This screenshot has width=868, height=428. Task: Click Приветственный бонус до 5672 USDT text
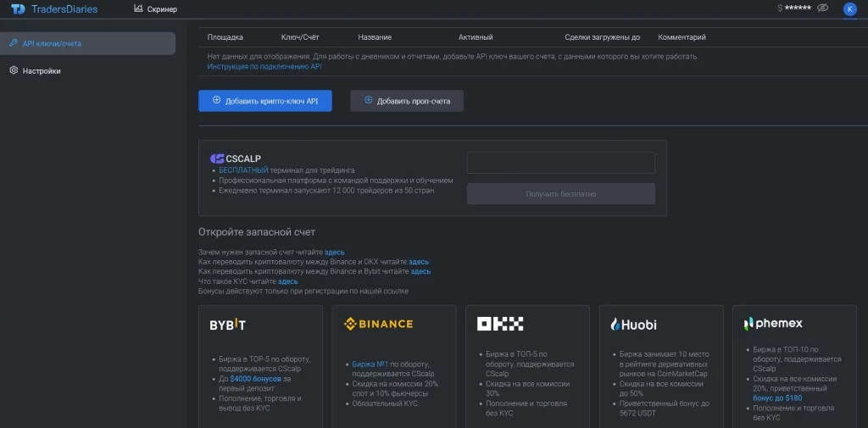[665, 408]
